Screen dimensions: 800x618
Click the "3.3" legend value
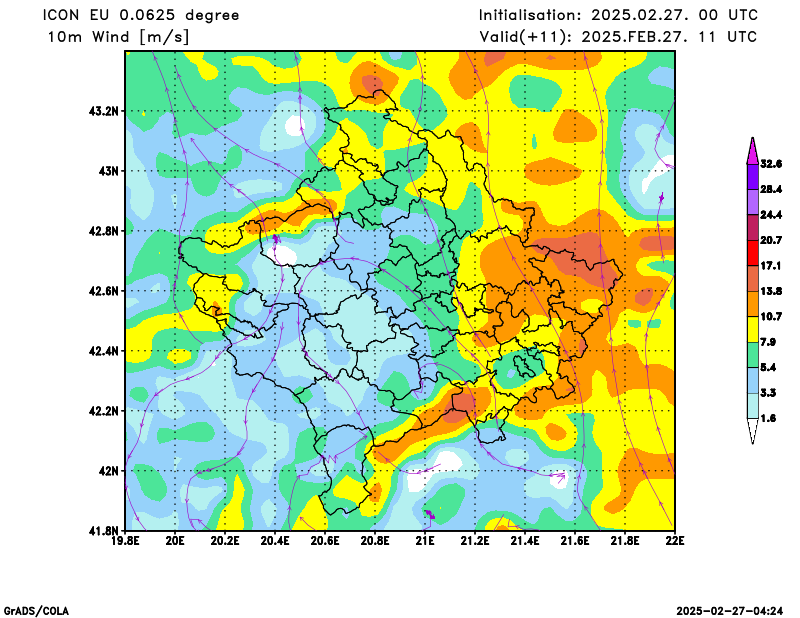click(x=768, y=393)
